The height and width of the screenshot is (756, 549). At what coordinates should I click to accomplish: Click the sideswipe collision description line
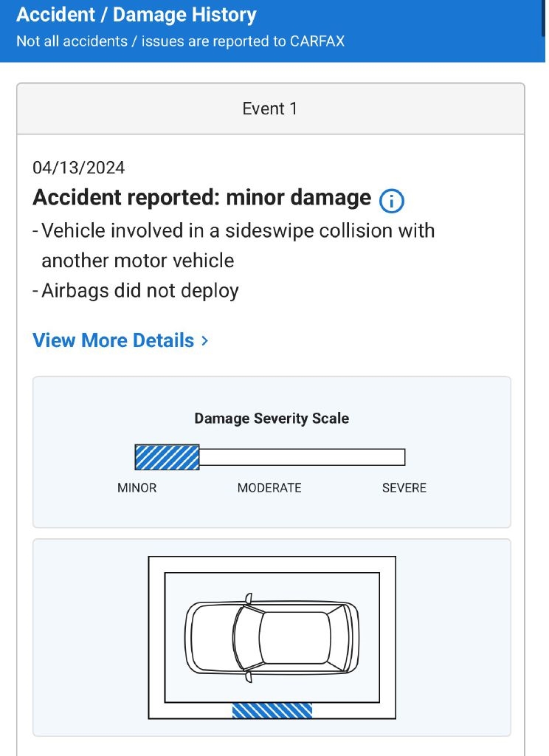coord(238,231)
